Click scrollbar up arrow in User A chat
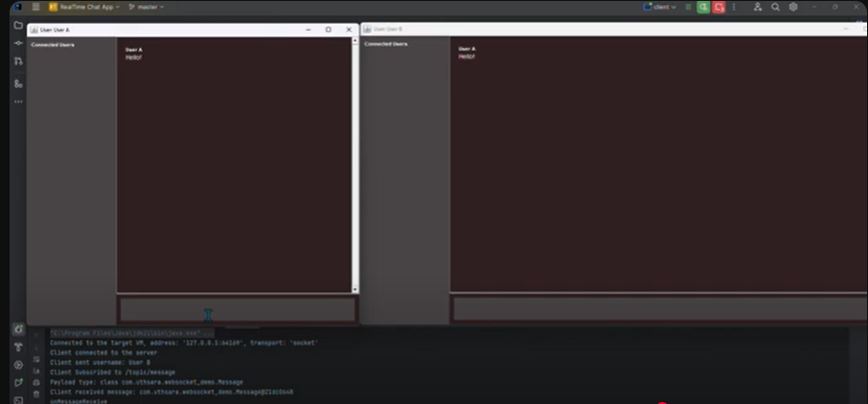 click(354, 40)
